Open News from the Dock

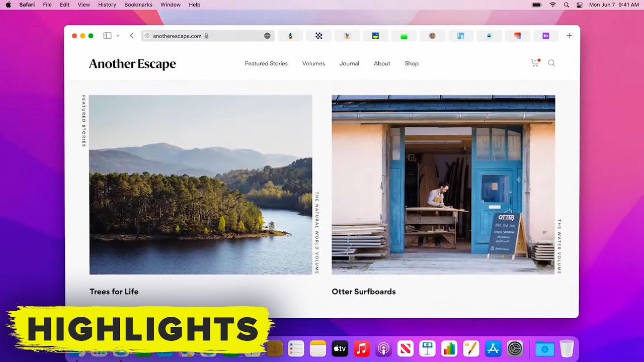tap(406, 348)
